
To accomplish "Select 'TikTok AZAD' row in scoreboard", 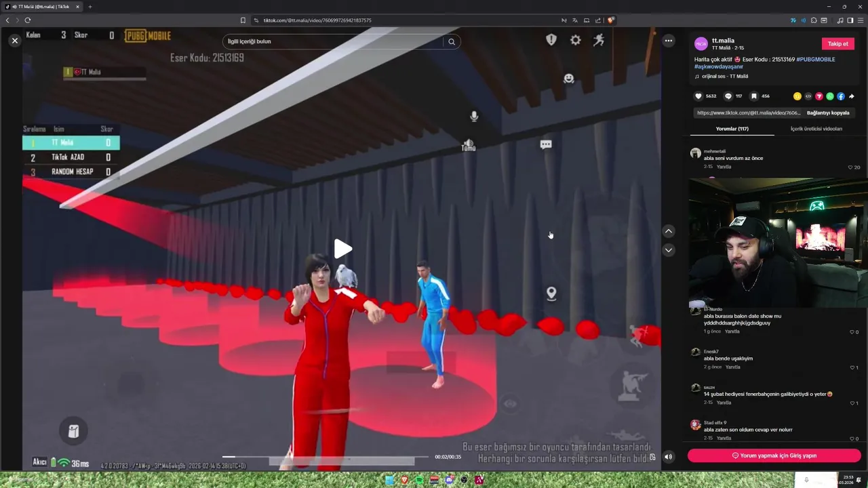I will point(71,157).
